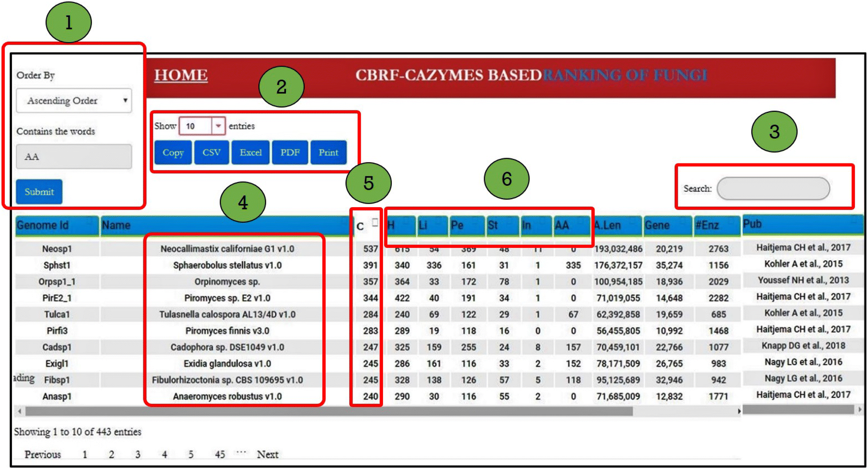Select Cadophora sp. DSE1049 v1.0 name
This screenshot has height=469, width=868.
227,347
